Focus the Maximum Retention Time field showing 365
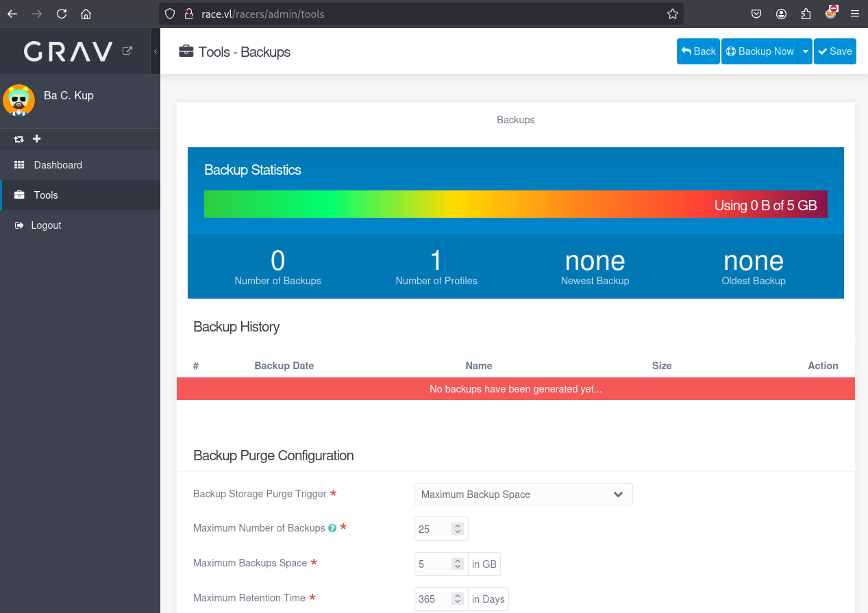This screenshot has height=613, width=868. 441,599
